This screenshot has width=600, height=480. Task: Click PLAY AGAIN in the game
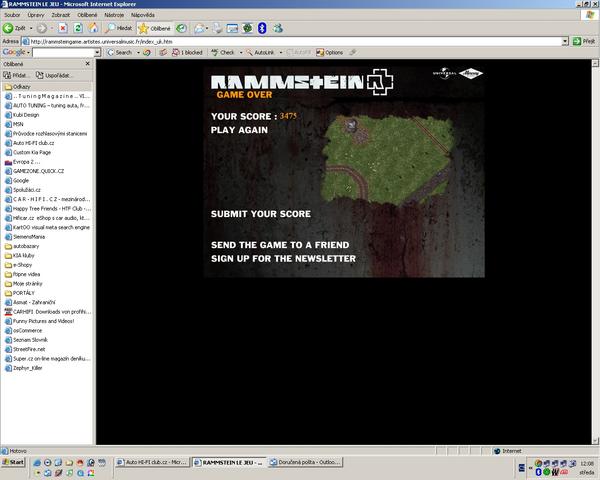239,130
